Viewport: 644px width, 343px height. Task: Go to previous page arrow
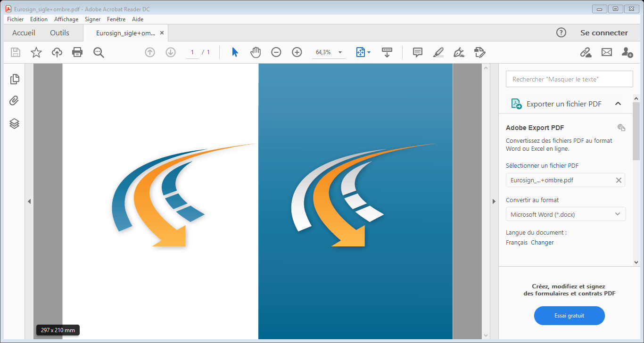[x=150, y=52]
